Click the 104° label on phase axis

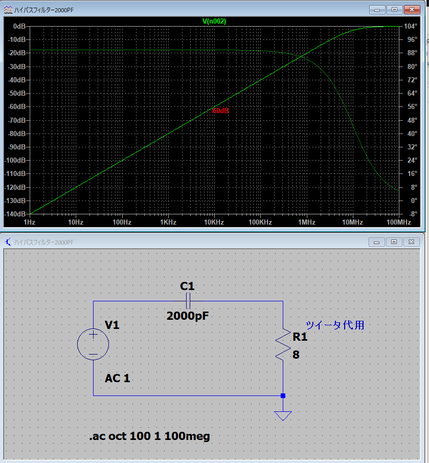point(410,26)
